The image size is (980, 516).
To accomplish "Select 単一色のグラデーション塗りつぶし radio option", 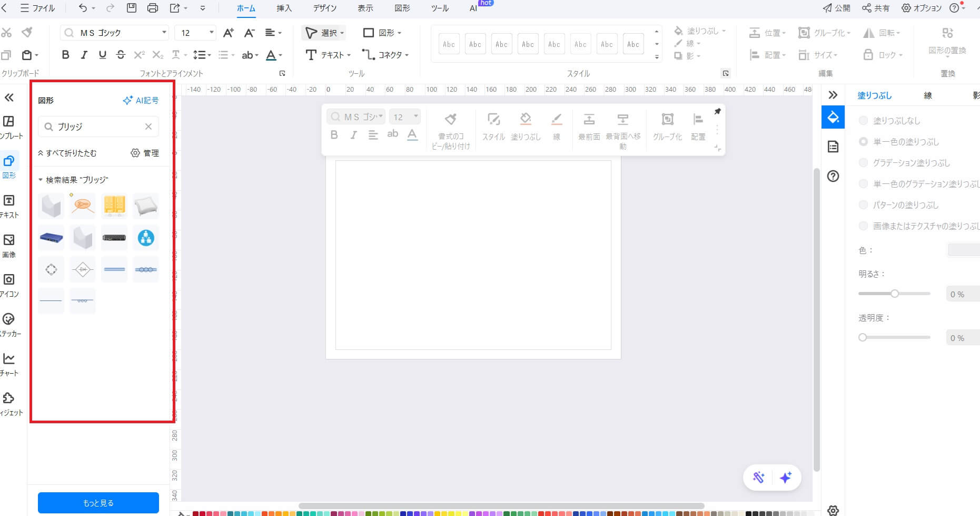I will (863, 184).
